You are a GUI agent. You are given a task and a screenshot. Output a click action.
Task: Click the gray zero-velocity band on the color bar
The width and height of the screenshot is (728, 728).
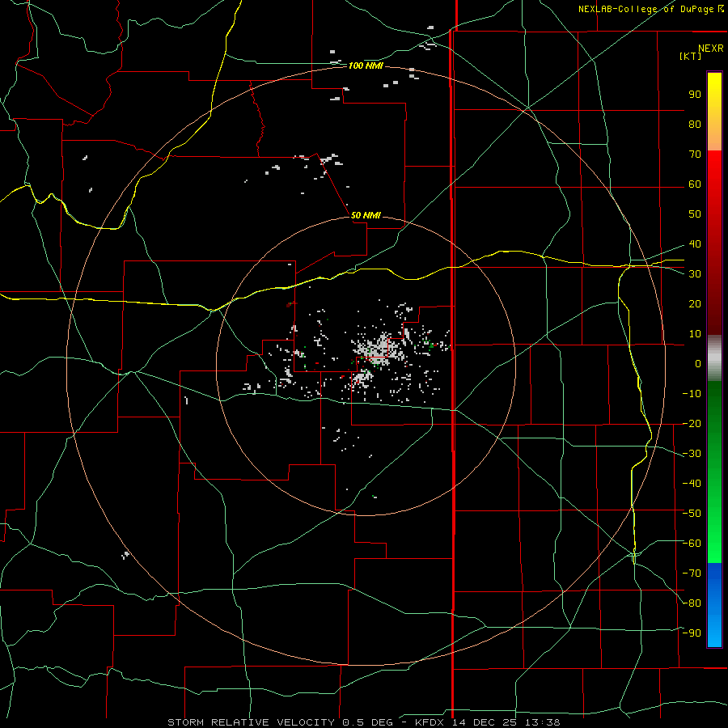(714, 358)
